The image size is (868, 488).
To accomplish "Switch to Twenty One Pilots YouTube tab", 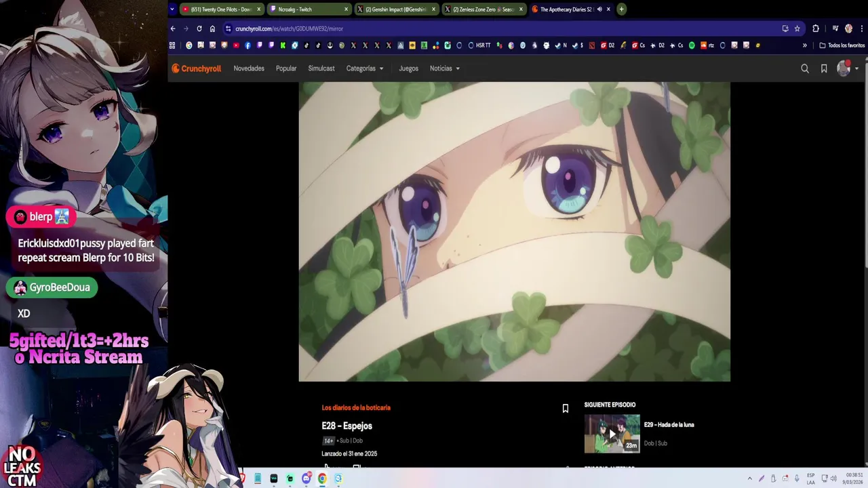I will point(220,9).
